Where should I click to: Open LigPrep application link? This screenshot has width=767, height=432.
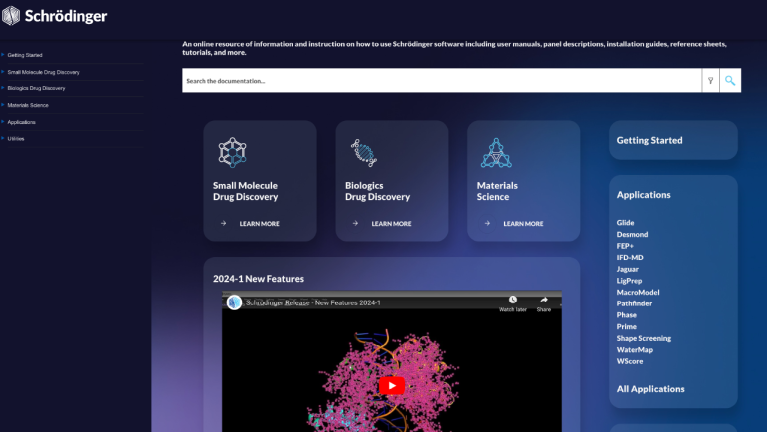coord(629,281)
